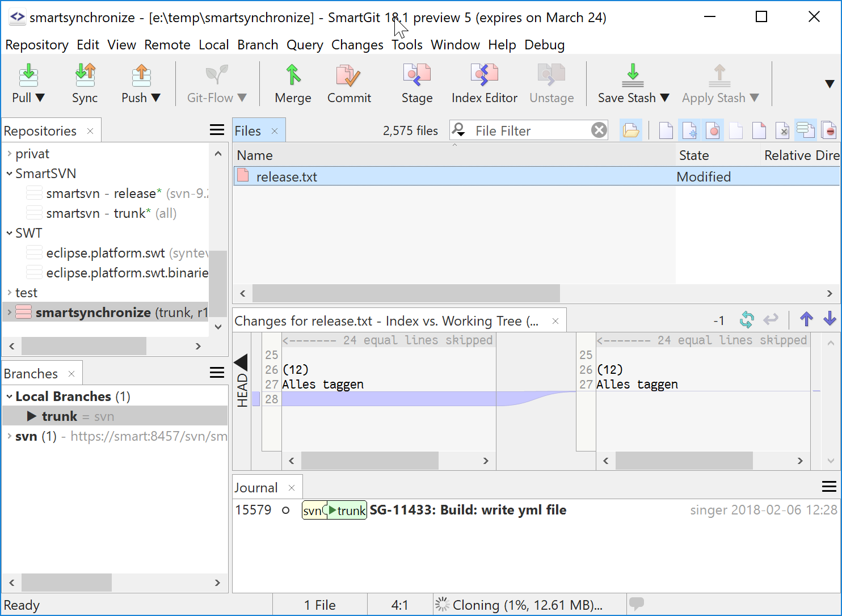Viewport: 842px width, 616px height.
Task: Click the smartsynchronize repository icon
Action: coord(23,312)
